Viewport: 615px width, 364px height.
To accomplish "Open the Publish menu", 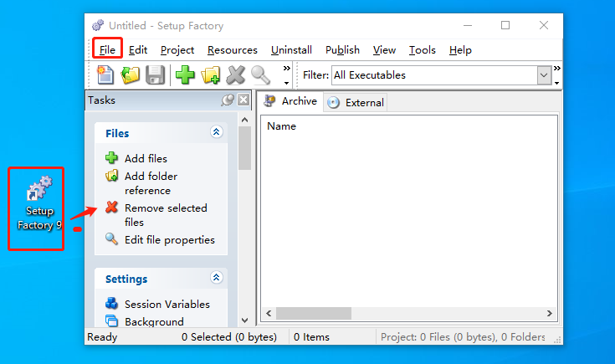I will [342, 50].
